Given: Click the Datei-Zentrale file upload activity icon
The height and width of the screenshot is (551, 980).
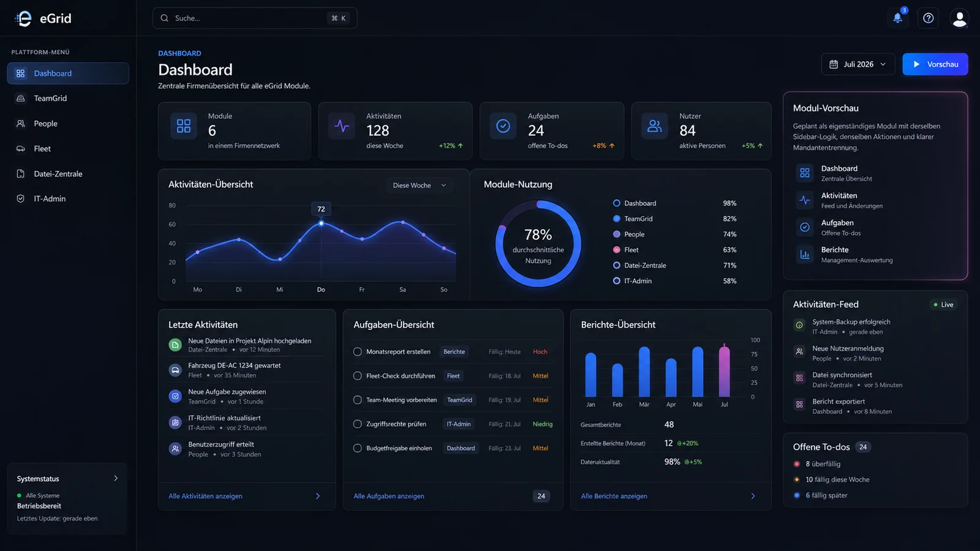Looking at the screenshot, I should 175,345.
